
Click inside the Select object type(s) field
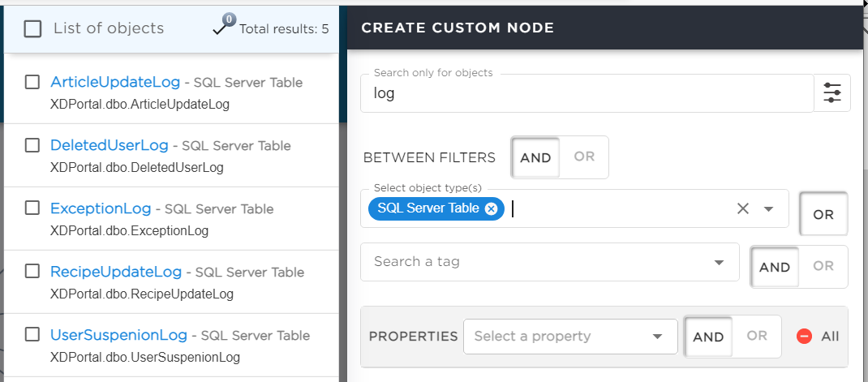pos(574,208)
